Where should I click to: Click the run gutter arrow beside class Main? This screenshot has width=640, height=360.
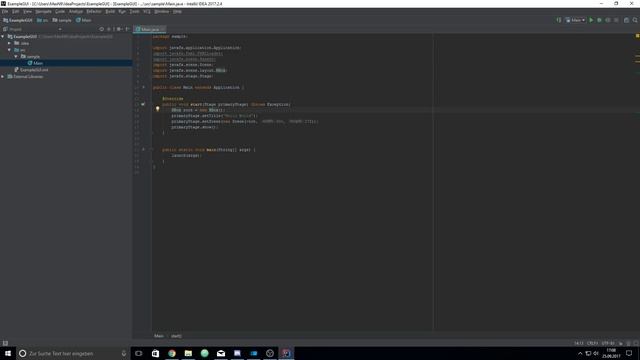[143, 87]
